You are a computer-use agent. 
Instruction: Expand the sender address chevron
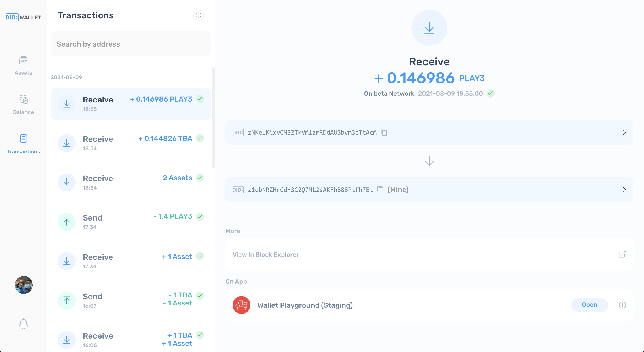[x=624, y=132]
